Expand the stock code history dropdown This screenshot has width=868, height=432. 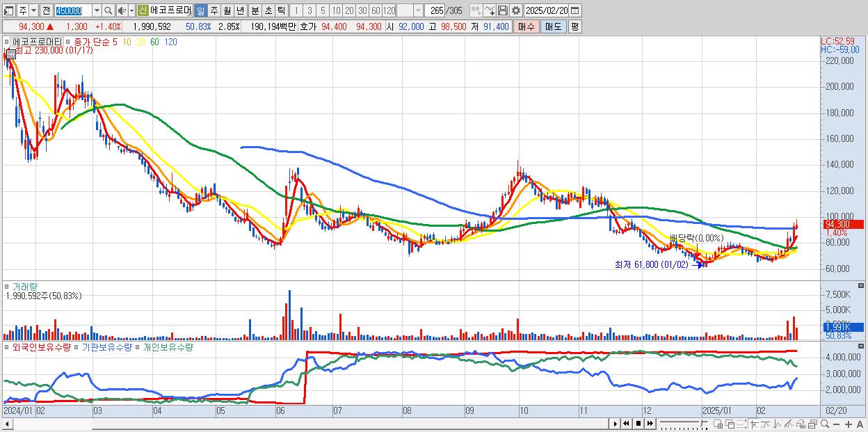[x=97, y=10]
